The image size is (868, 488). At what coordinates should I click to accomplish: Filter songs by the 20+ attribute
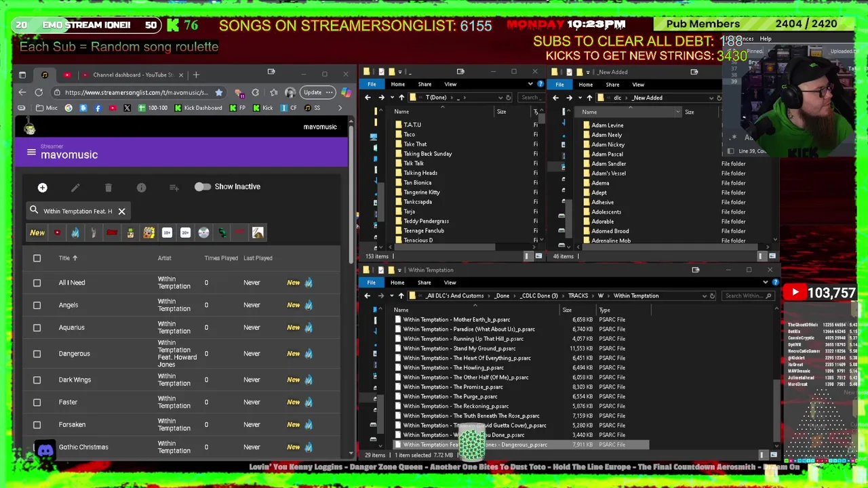pyautogui.click(x=185, y=232)
